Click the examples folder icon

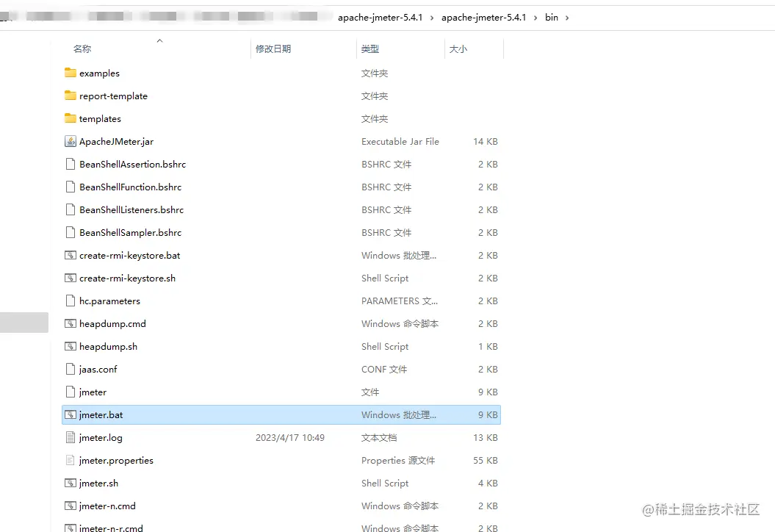tap(71, 73)
